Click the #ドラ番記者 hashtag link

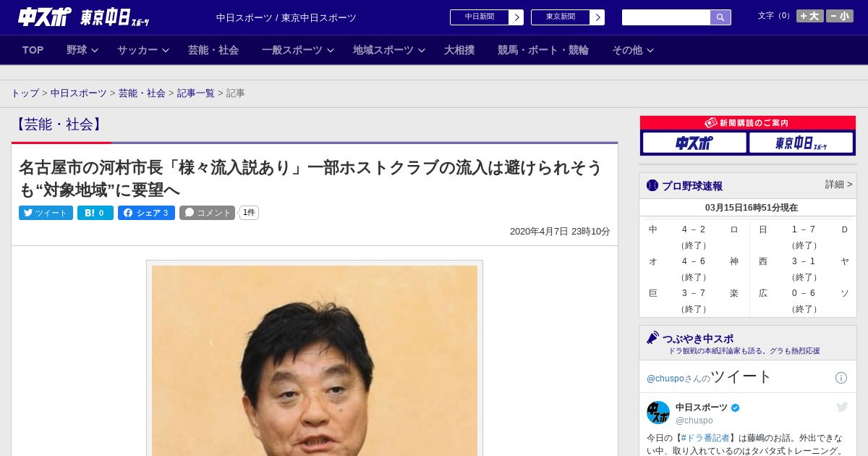(x=705, y=438)
